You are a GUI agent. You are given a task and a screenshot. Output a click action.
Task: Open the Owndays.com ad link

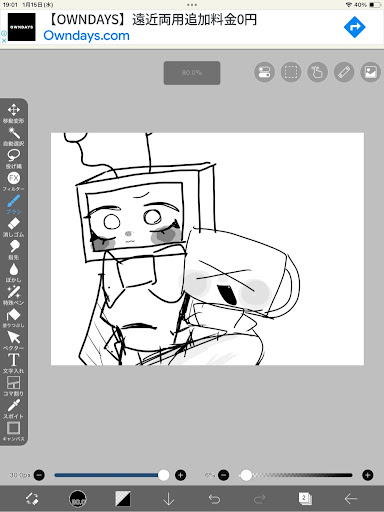(x=86, y=35)
